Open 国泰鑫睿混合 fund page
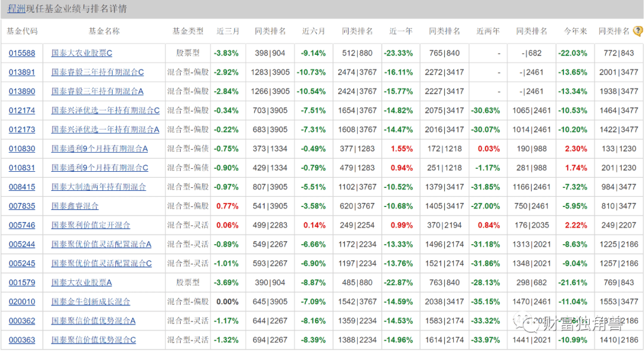The height and width of the screenshot is (352, 644). pos(75,206)
